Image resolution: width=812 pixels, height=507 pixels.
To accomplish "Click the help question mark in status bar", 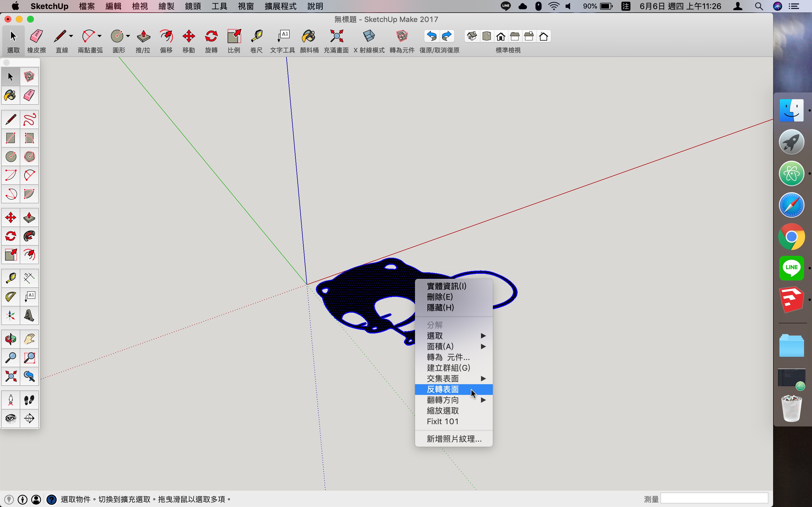I will point(51,500).
